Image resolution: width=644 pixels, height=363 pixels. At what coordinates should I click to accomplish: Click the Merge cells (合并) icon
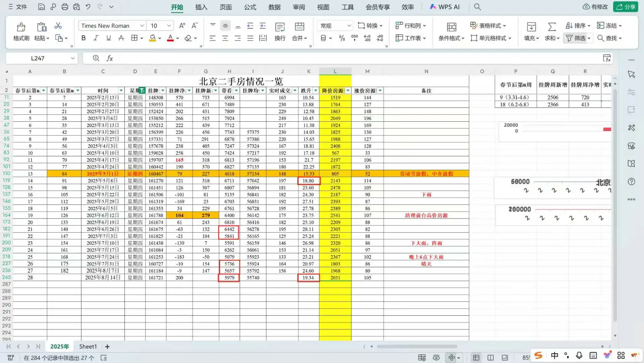299,27
